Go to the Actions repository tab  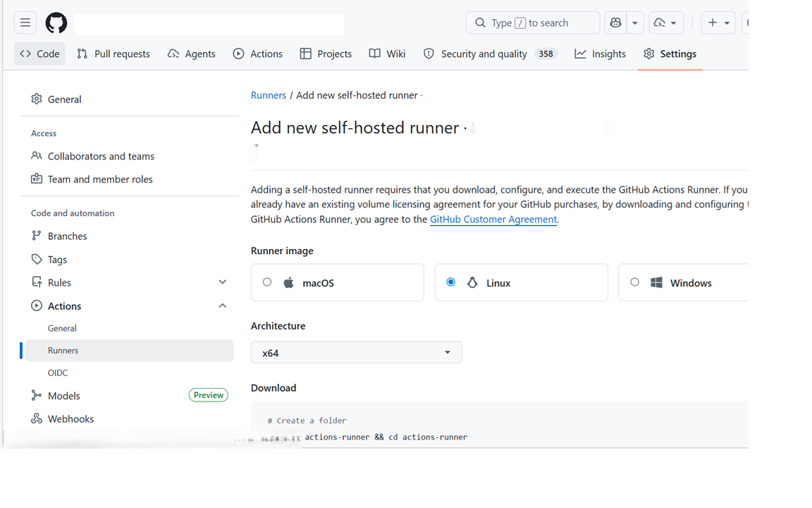(x=258, y=54)
